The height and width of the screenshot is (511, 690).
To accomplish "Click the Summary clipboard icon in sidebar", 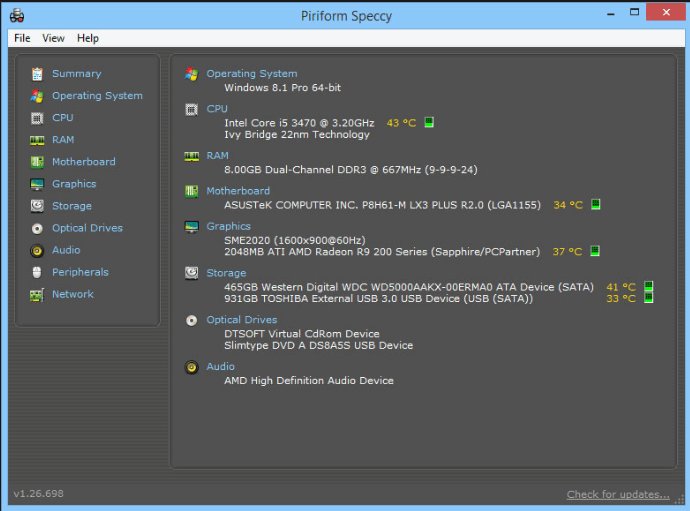I will point(37,74).
